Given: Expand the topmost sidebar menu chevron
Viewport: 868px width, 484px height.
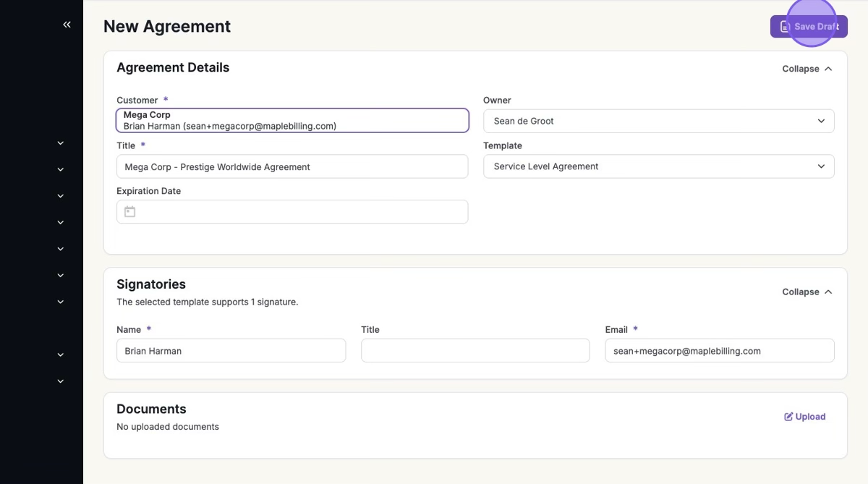Looking at the screenshot, I should pyautogui.click(x=61, y=143).
